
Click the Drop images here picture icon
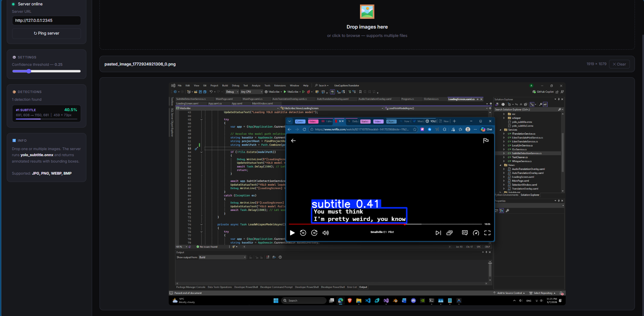pyautogui.click(x=367, y=12)
